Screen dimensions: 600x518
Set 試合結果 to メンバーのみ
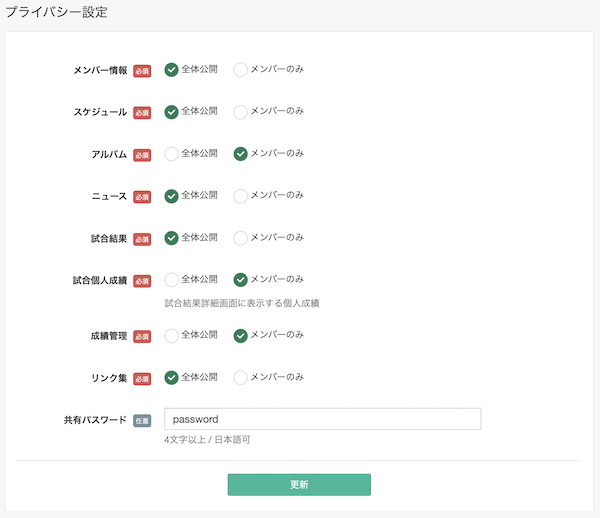tap(240, 238)
